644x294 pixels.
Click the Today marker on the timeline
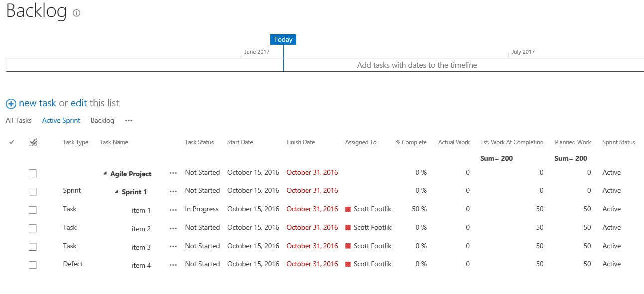coord(283,40)
